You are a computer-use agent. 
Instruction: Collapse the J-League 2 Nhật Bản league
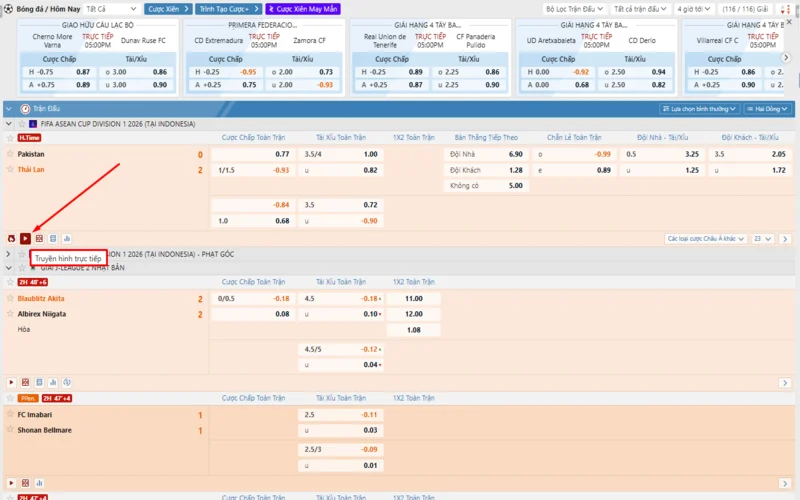pyautogui.click(x=9, y=268)
